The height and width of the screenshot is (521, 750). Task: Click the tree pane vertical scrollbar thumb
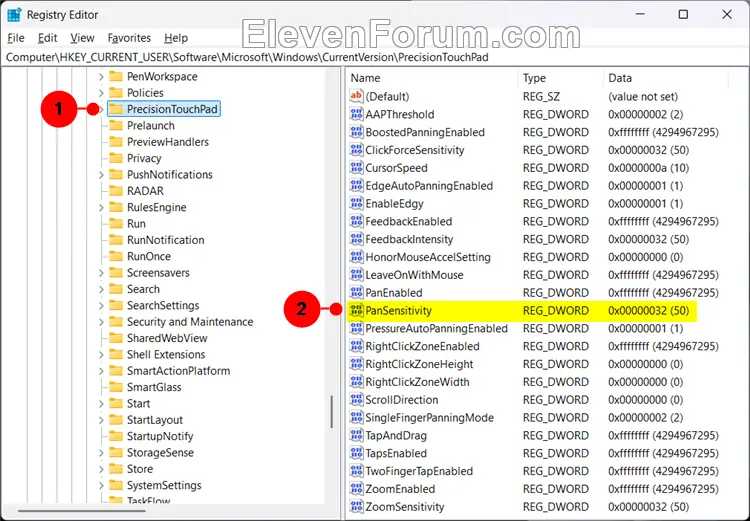[331, 412]
